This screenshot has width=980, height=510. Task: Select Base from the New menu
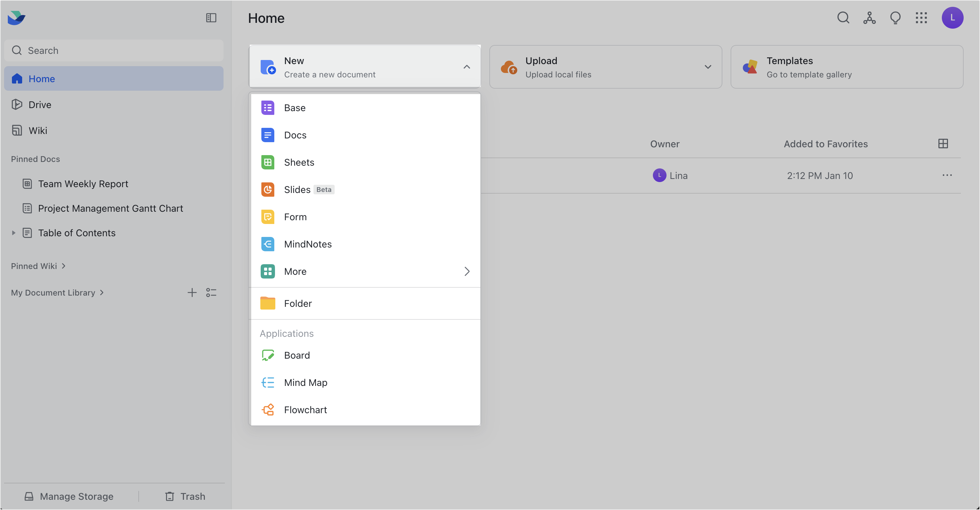click(x=294, y=108)
